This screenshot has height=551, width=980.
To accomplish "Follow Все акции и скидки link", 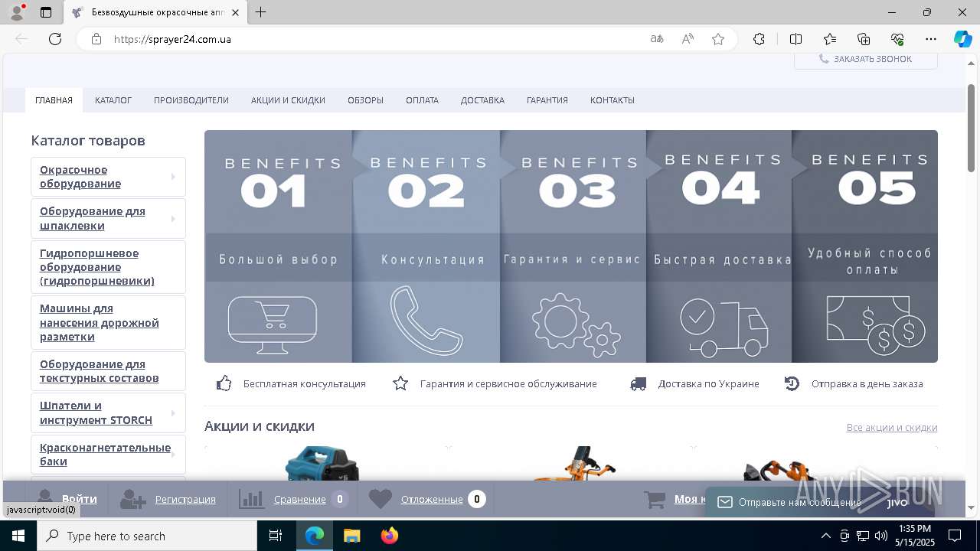I will (892, 427).
